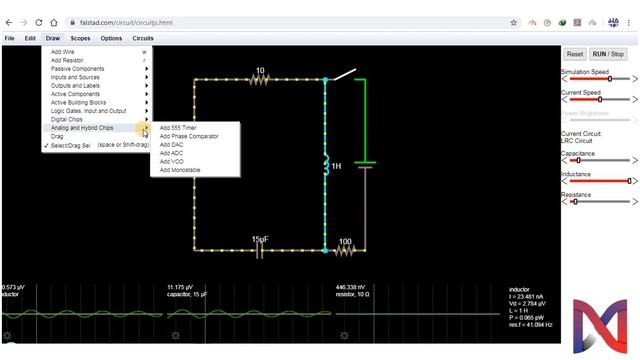The width and height of the screenshot is (640, 360).
Task: Choose Add Resistor from Draw menu
Action: (x=97, y=60)
